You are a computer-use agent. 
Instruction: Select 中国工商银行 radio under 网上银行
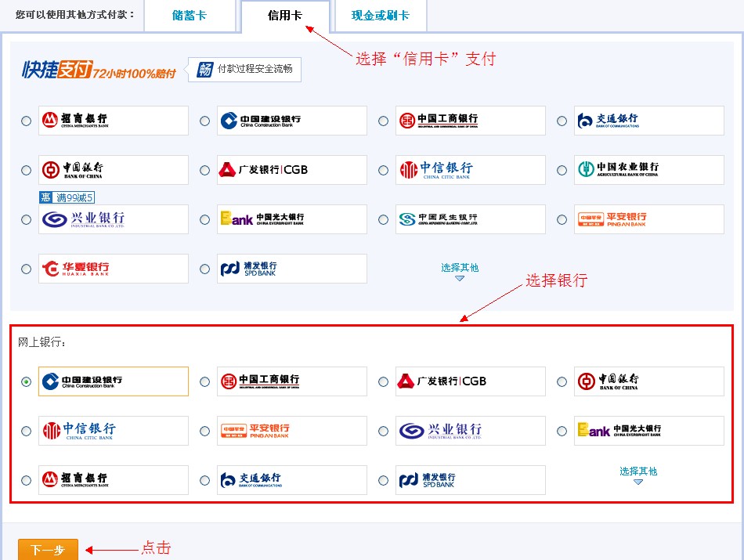coord(204,381)
